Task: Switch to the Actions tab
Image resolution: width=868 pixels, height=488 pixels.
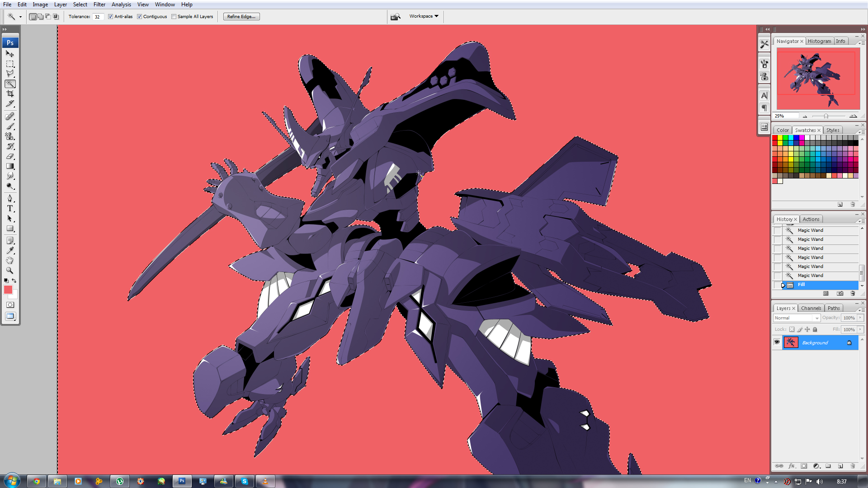Action: tap(811, 219)
